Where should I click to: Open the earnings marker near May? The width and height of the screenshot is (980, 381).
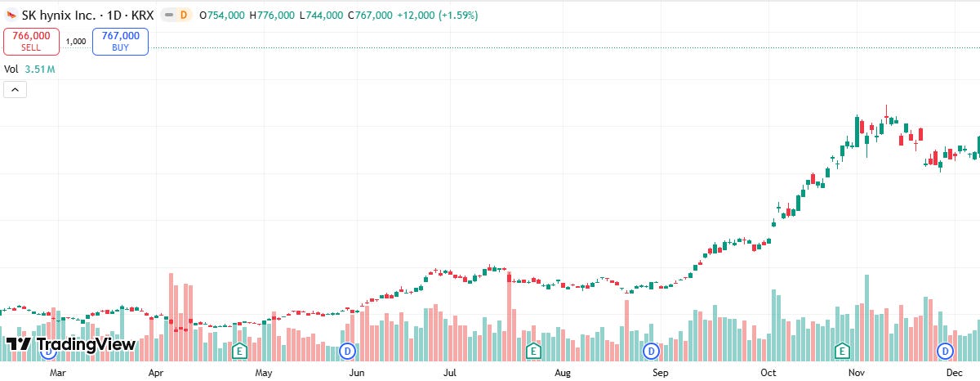click(x=239, y=352)
